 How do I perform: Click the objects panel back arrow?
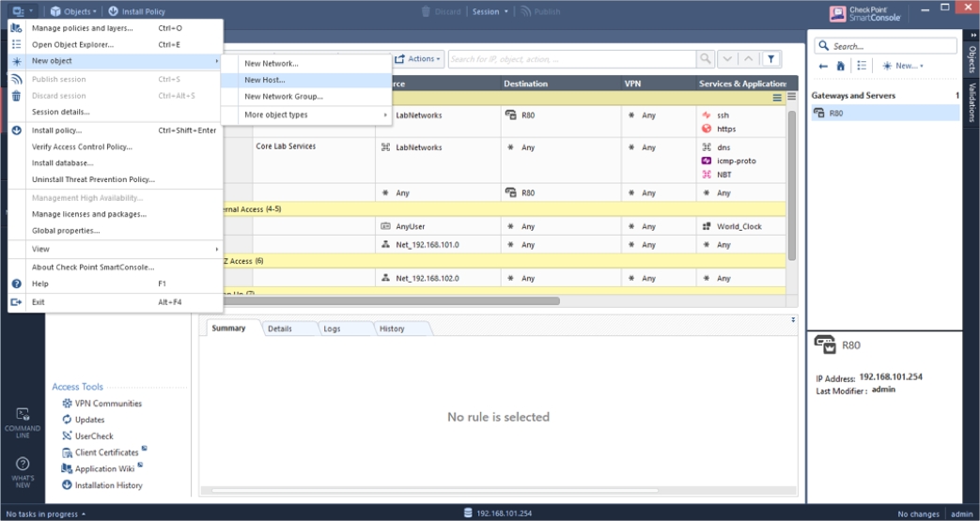tap(824, 66)
